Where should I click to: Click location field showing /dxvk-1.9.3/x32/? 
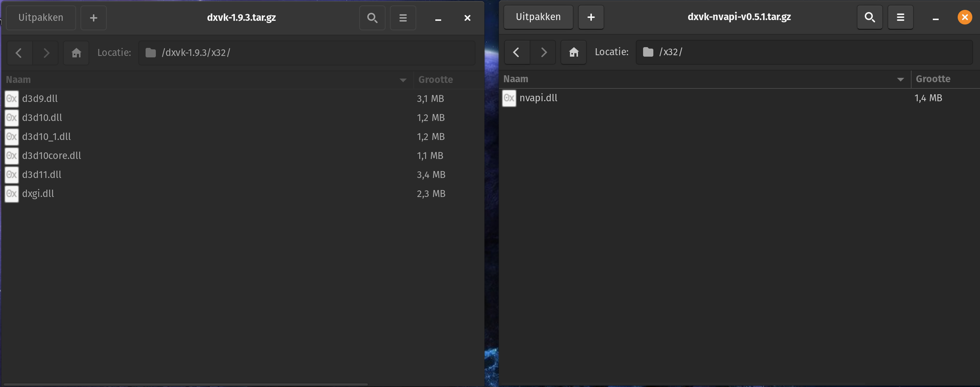pyautogui.click(x=307, y=53)
